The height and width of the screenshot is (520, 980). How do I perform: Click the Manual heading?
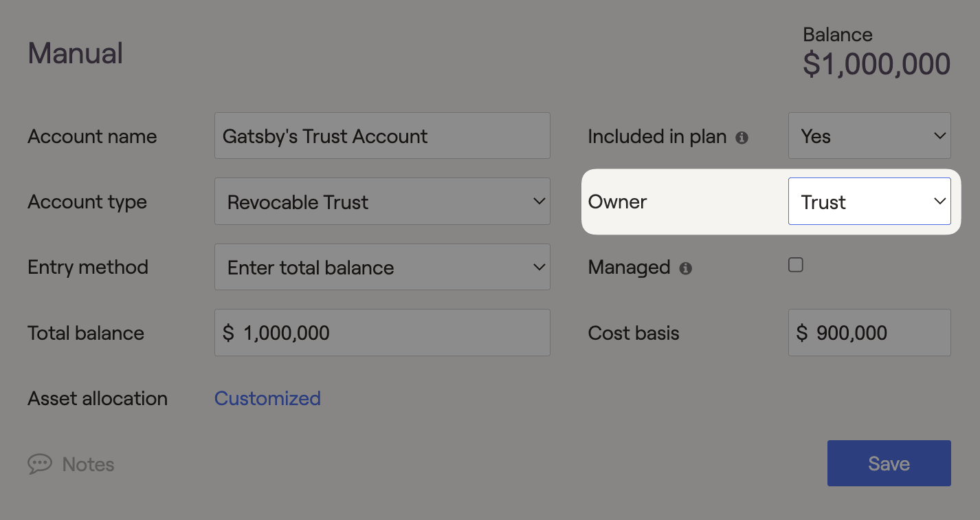click(x=76, y=54)
